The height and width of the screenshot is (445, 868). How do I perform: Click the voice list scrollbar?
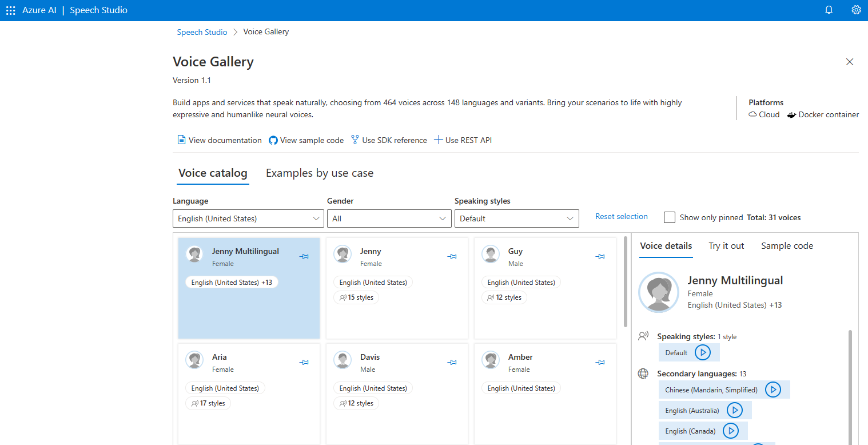click(x=626, y=281)
